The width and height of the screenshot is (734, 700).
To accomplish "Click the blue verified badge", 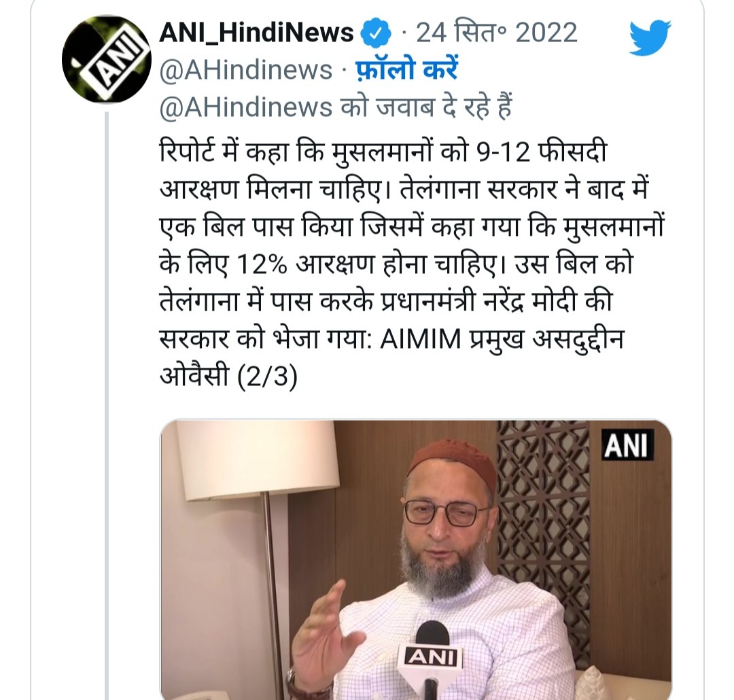I will tap(375, 33).
